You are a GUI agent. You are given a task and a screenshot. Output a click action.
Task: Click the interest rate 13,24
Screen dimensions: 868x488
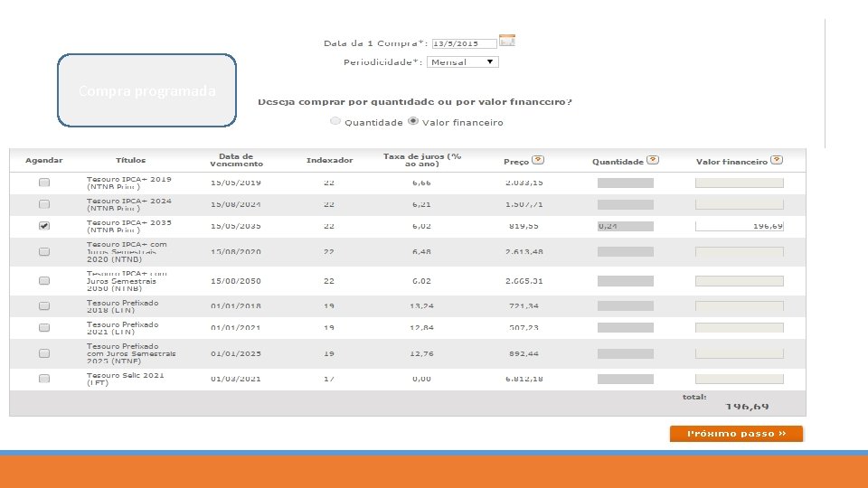tap(422, 306)
